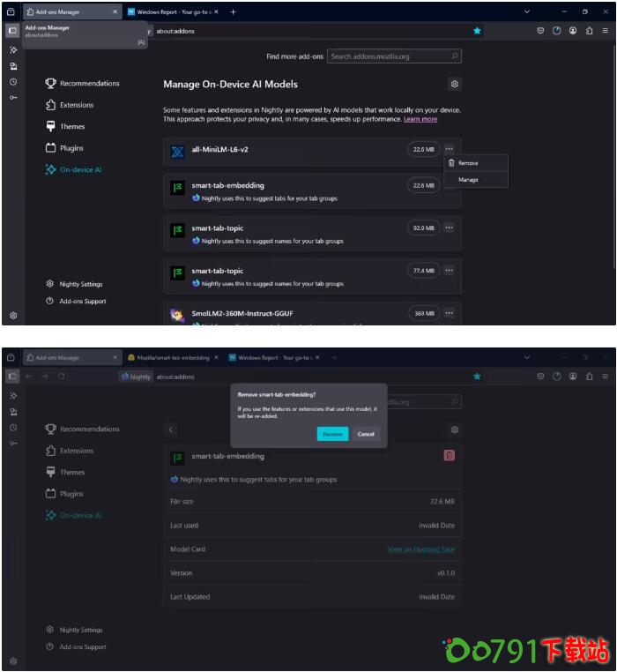Open the Extensions toolbar puzzle icon in top screenshot
This screenshot has width=617, height=672.
589,31
